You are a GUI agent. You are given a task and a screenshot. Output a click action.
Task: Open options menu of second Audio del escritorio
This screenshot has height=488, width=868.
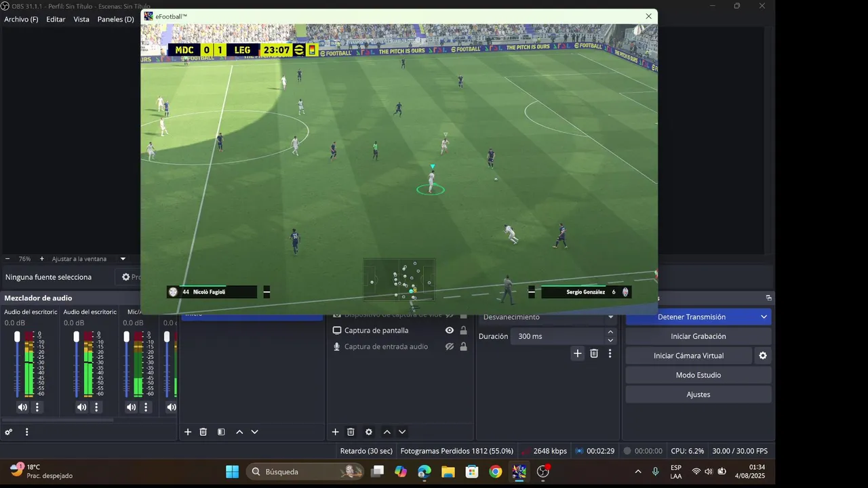click(x=96, y=407)
